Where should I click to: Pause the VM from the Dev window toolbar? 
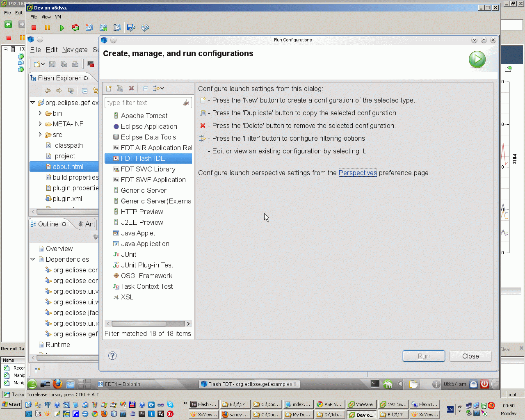coord(48,28)
